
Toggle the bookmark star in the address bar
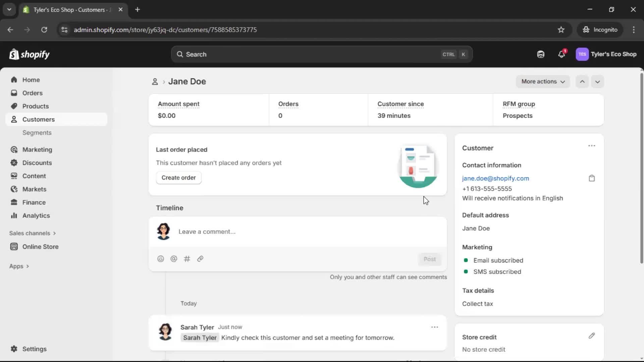coord(561,29)
